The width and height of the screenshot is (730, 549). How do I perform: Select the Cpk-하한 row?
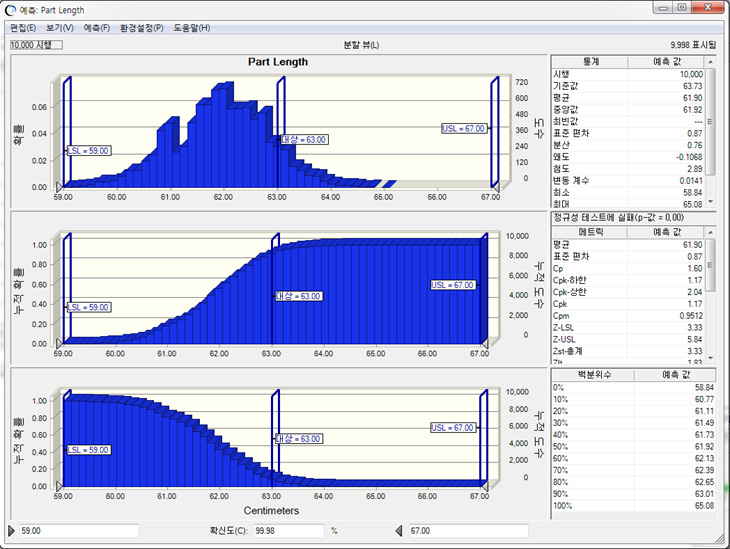pyautogui.click(x=628, y=280)
